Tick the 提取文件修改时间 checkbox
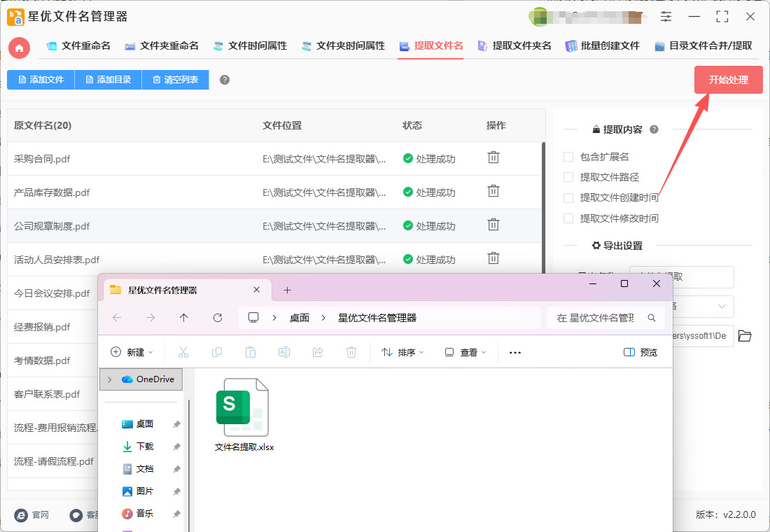The image size is (770, 532). pyautogui.click(x=568, y=218)
